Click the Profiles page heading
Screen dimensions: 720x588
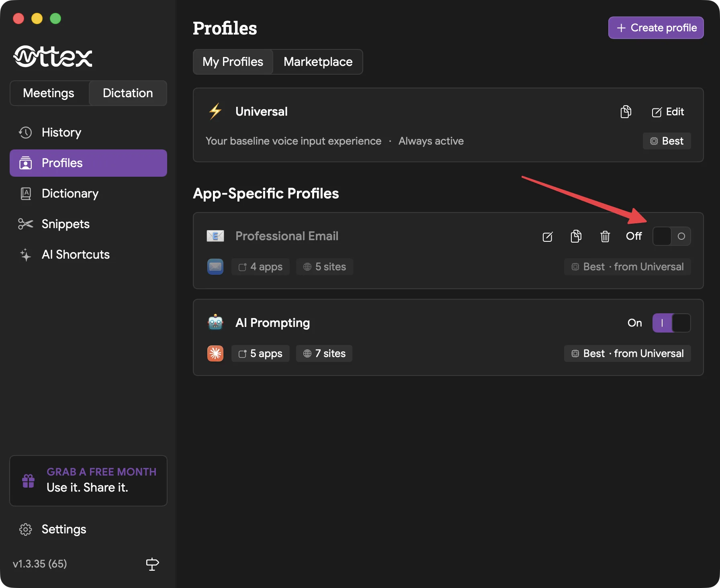[225, 28]
